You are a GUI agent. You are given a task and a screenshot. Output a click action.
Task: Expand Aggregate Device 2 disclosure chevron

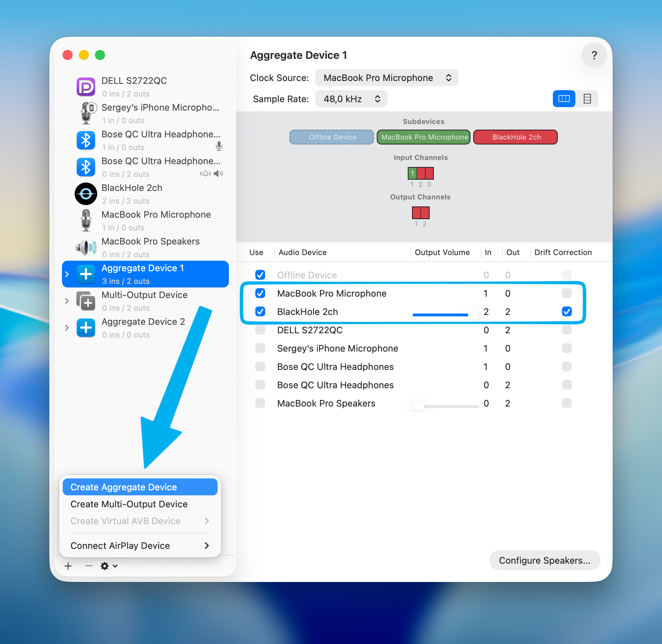coord(67,328)
